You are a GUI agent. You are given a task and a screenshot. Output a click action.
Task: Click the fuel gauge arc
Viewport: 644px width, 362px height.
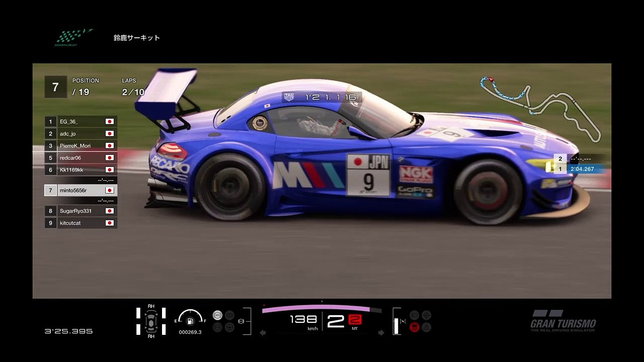(190, 316)
